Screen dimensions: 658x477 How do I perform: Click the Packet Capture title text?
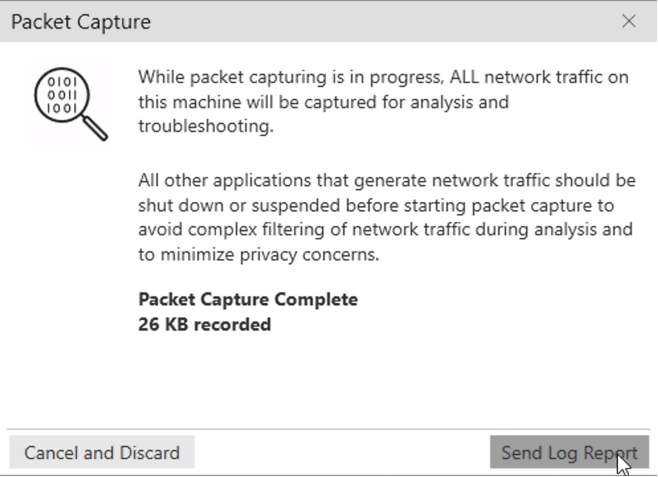(x=81, y=21)
